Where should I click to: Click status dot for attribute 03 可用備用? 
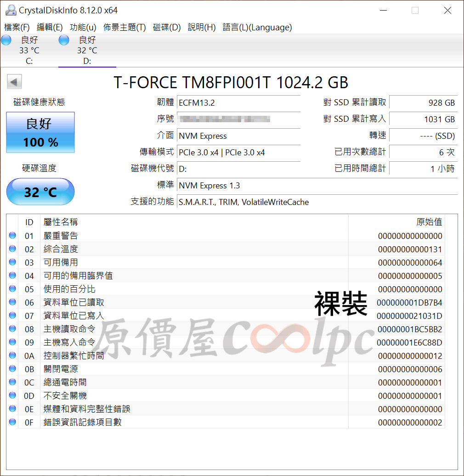12,262
